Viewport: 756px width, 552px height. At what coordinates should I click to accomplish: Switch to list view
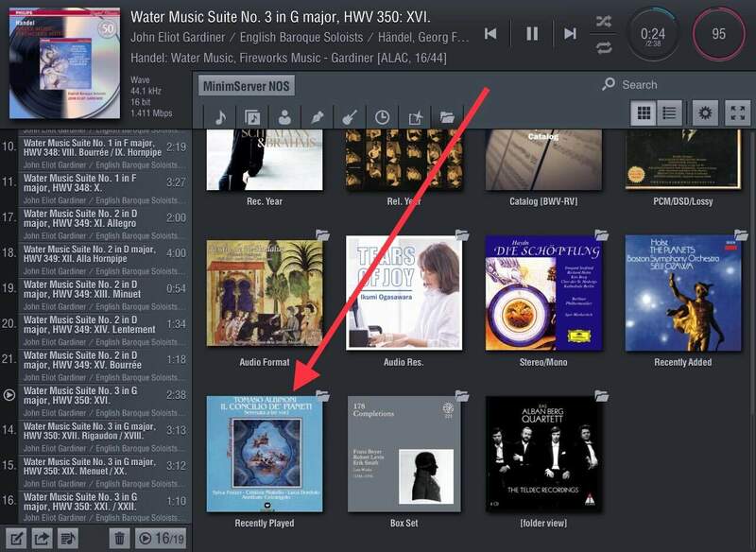pos(669,112)
